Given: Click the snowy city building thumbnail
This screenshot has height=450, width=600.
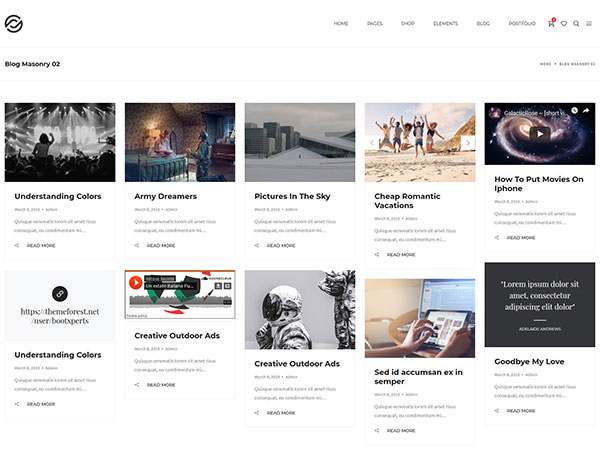Looking at the screenshot, I should (x=300, y=142).
